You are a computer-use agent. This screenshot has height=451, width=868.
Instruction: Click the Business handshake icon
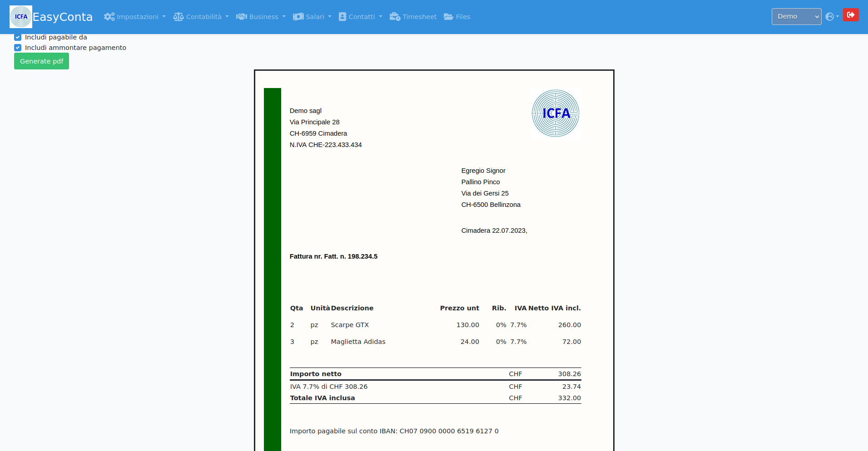click(x=242, y=17)
